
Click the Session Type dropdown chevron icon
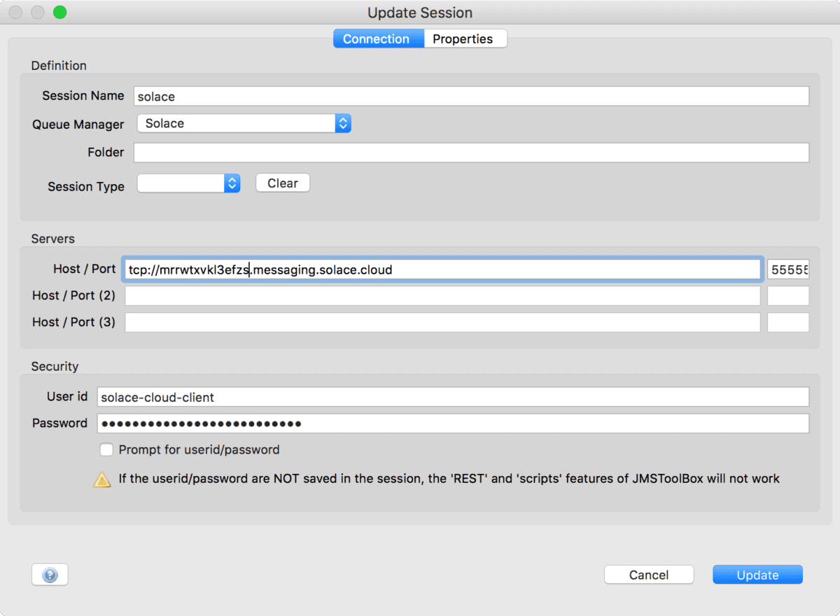point(231,183)
